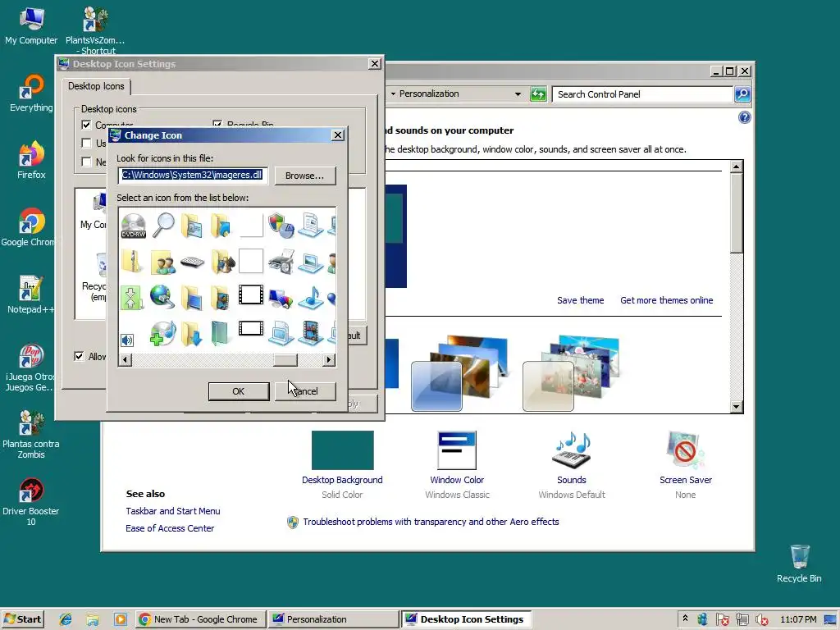Screen dimensions: 840x630
Task: Expand the address bar history dropdown
Action: 518,94
